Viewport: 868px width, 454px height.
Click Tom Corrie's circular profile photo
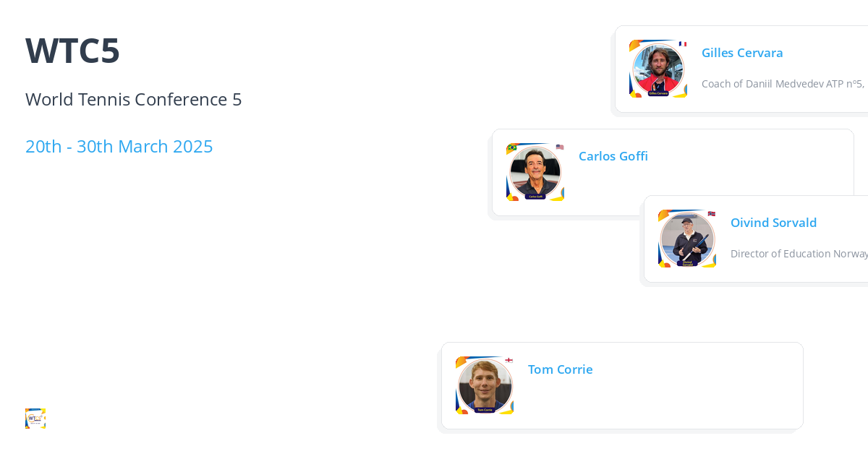pos(484,385)
